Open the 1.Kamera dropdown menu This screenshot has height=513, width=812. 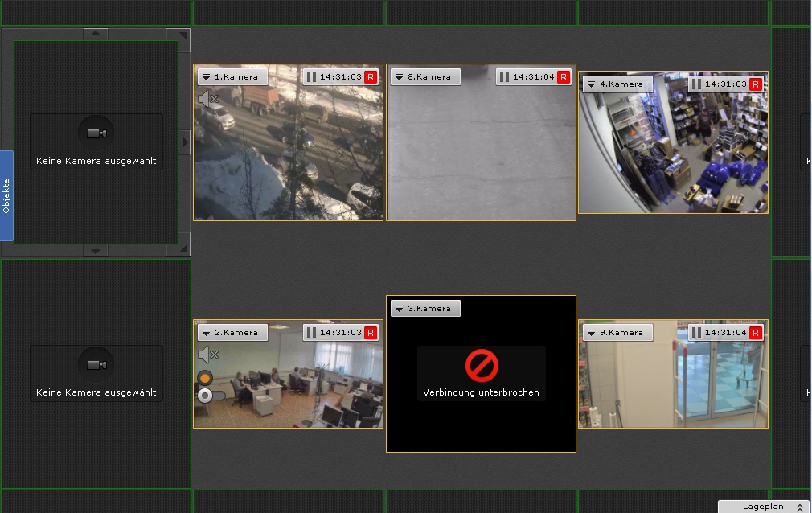(x=232, y=76)
